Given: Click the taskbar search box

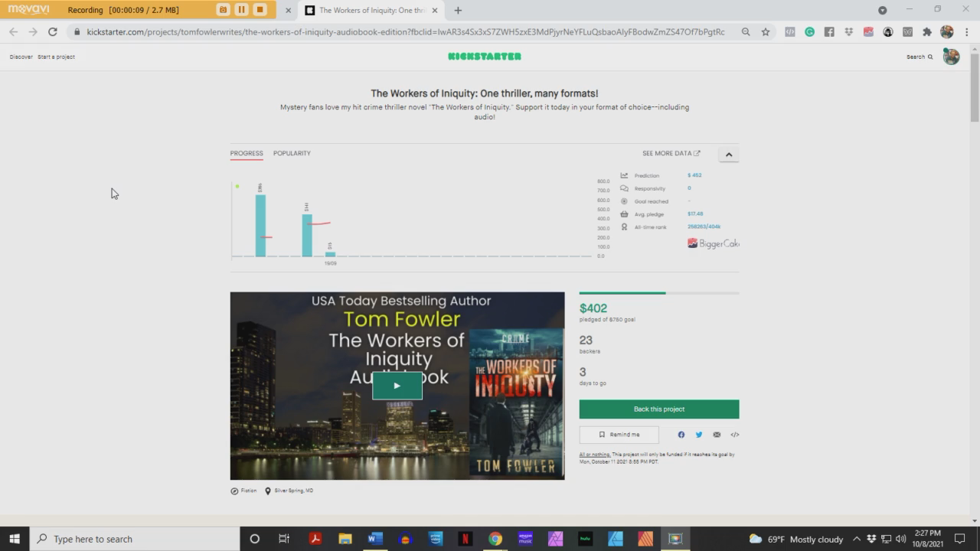Looking at the screenshot, I should tap(134, 539).
